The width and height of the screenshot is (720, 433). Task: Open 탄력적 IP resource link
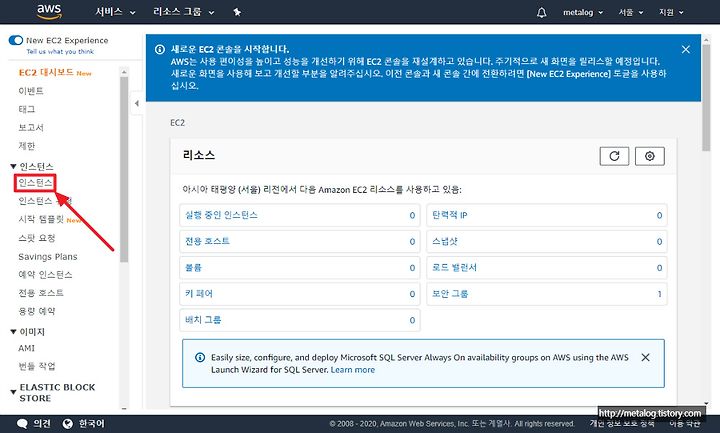click(450, 215)
